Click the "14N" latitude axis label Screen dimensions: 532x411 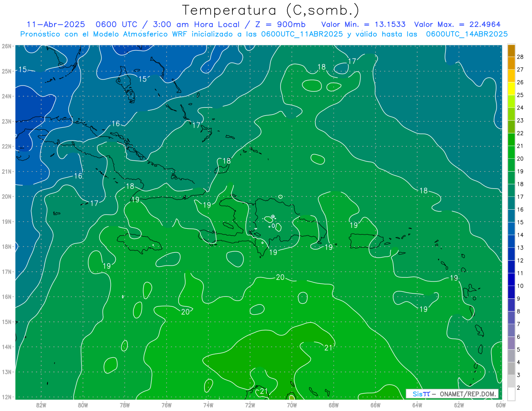click(7, 347)
